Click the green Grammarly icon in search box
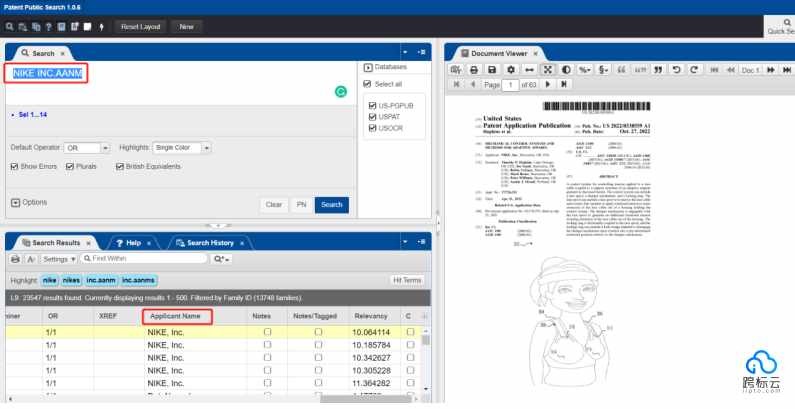 click(x=341, y=91)
